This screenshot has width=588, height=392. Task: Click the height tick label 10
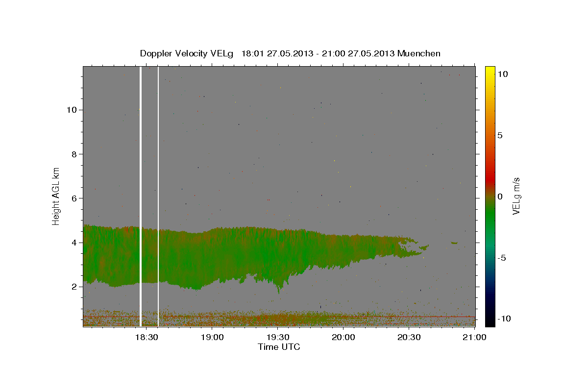point(71,110)
